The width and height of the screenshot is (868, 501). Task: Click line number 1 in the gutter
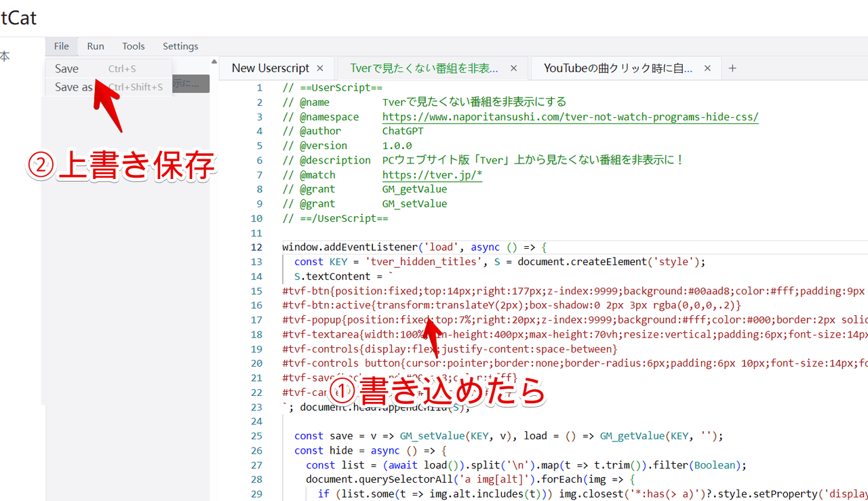tap(259, 88)
